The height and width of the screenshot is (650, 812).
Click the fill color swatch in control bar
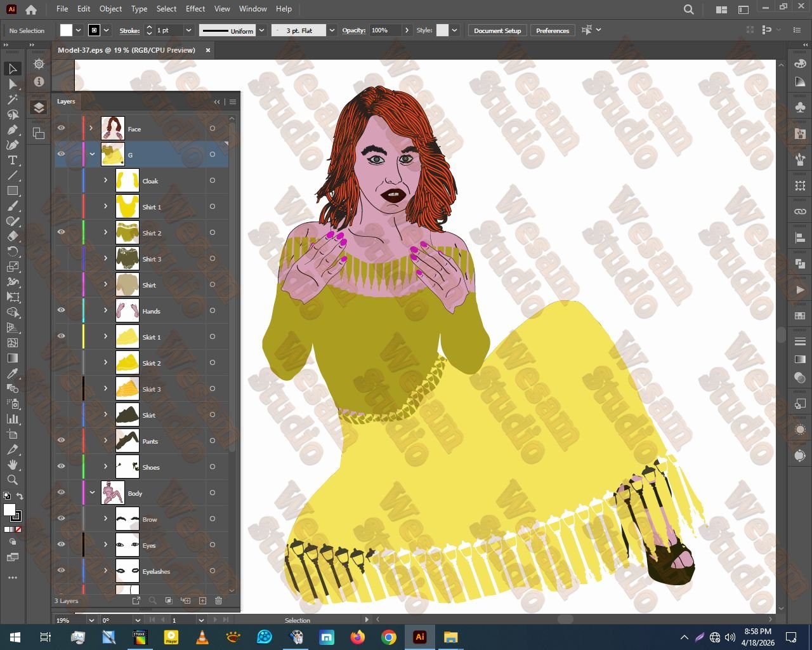pyautogui.click(x=66, y=30)
